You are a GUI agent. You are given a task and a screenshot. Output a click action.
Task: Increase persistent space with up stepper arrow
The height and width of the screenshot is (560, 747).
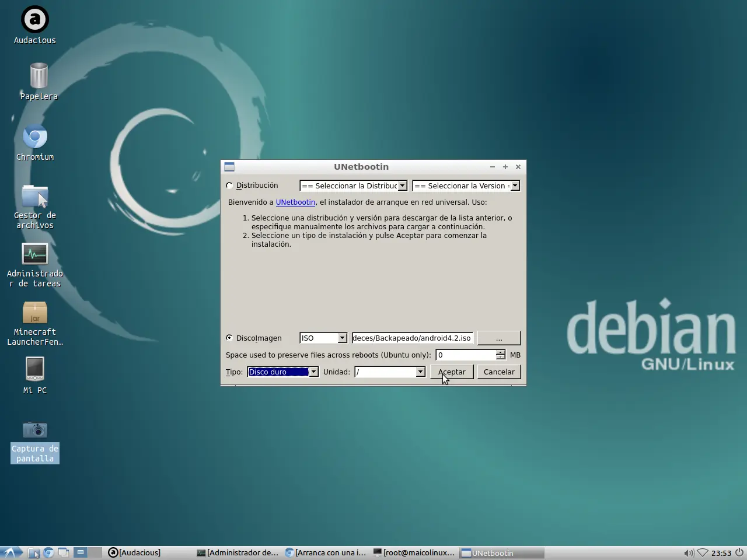[500, 352]
